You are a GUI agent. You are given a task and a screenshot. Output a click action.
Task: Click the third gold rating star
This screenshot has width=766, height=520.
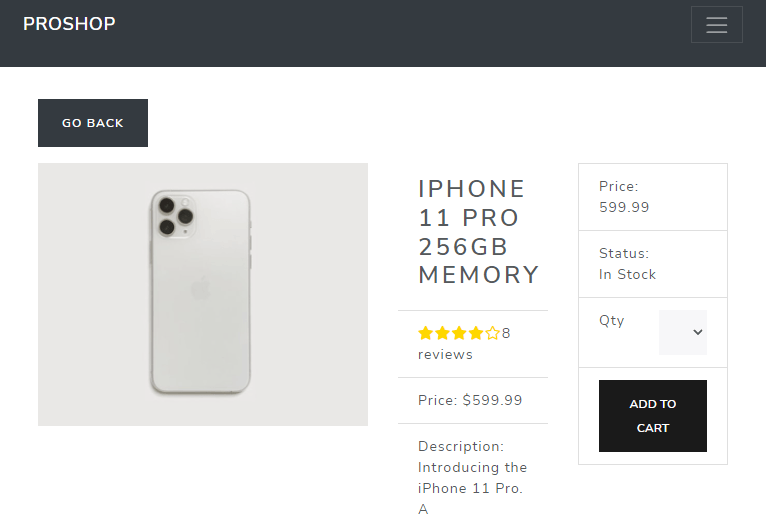click(x=459, y=334)
